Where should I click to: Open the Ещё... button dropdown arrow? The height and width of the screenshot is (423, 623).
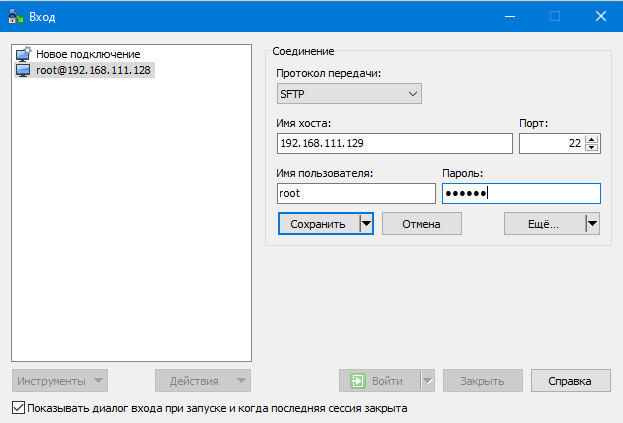(592, 224)
